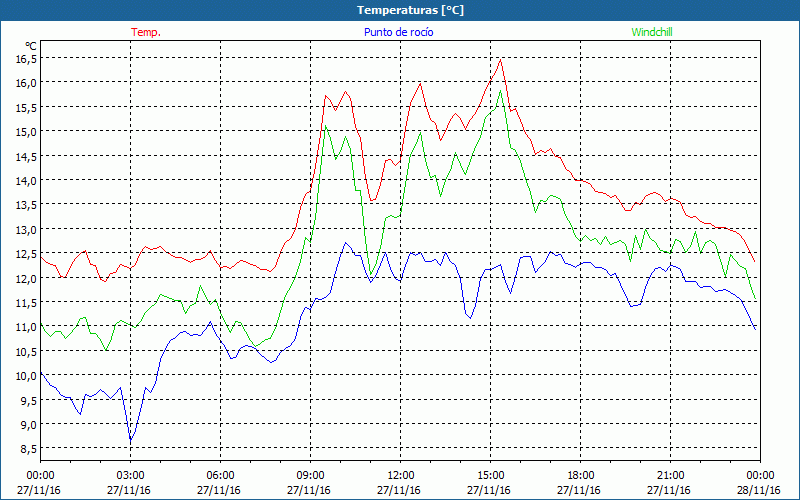This screenshot has height=500, width=800.
Task: Click the 09:00 time axis label
Action: click(310, 476)
